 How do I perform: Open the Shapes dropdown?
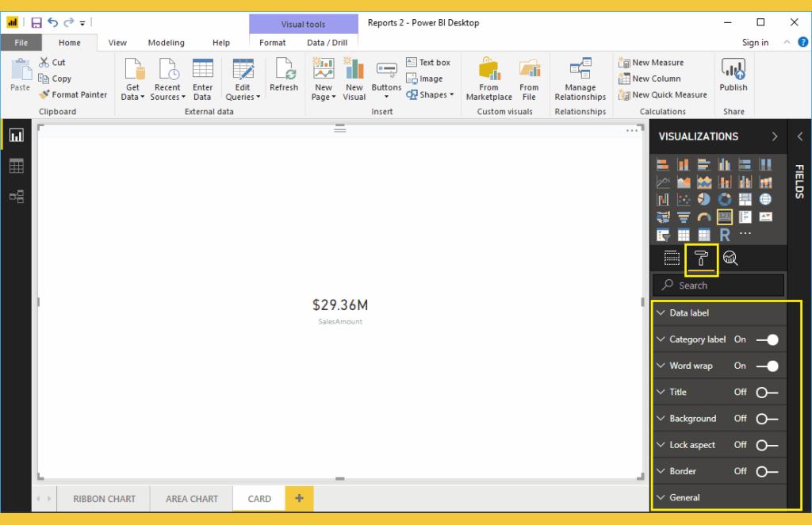(430, 94)
